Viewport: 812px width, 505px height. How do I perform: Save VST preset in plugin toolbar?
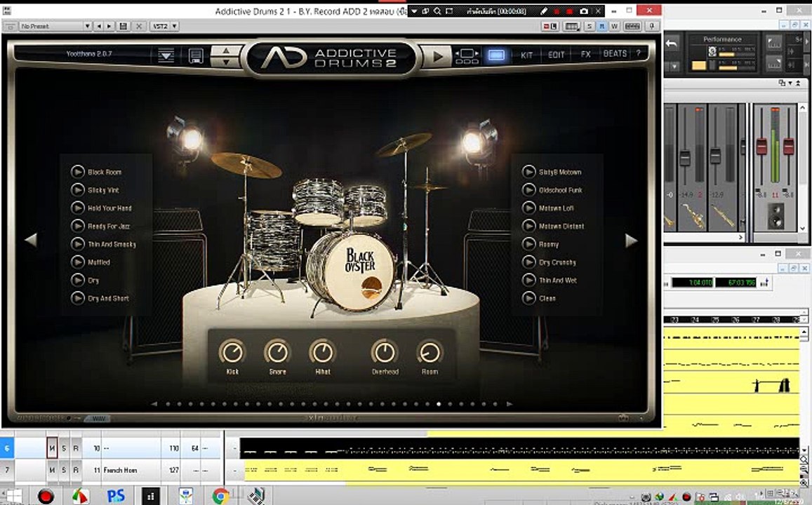(x=124, y=26)
